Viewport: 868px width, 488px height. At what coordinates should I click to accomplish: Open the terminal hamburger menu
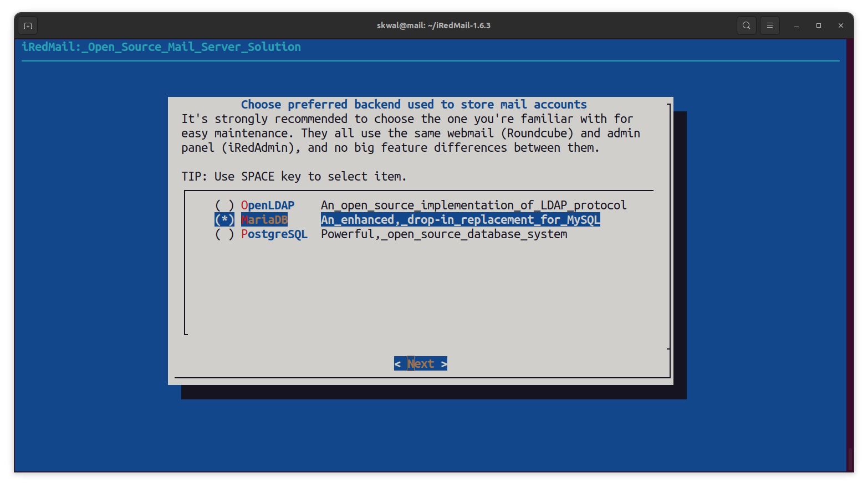tap(770, 25)
